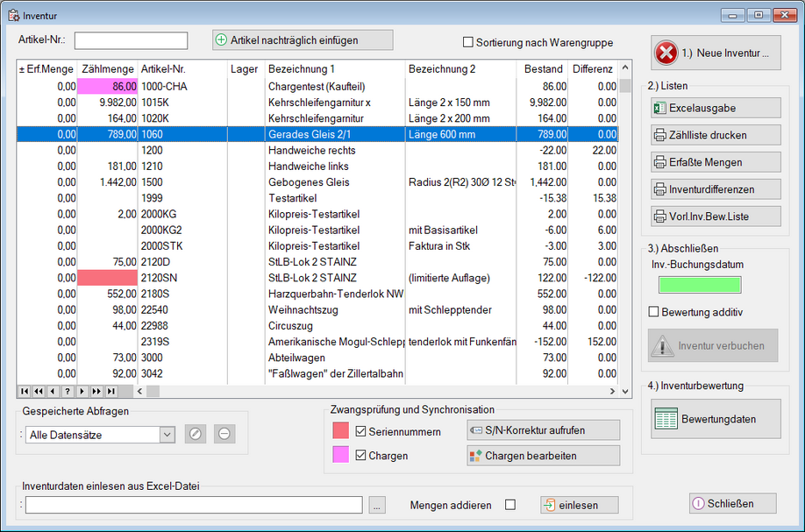This screenshot has height=532, width=805.
Task: Click Artikel-Nr. column header
Action: 163,68
